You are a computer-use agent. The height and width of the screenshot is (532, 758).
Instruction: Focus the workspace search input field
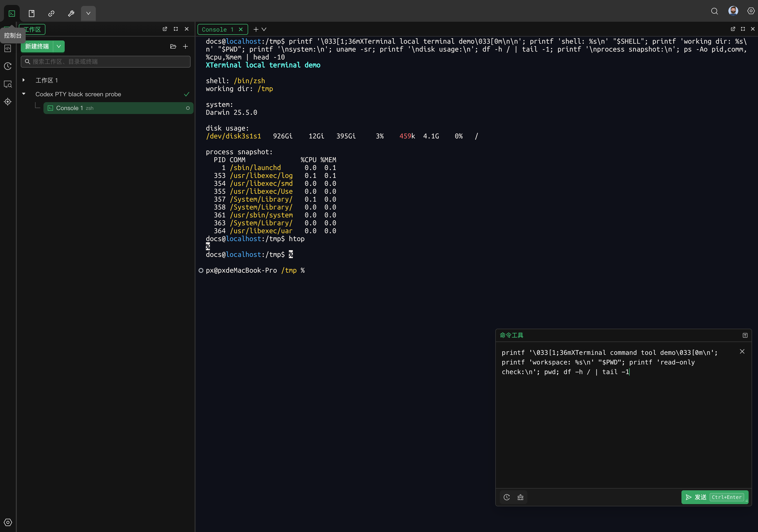click(106, 62)
